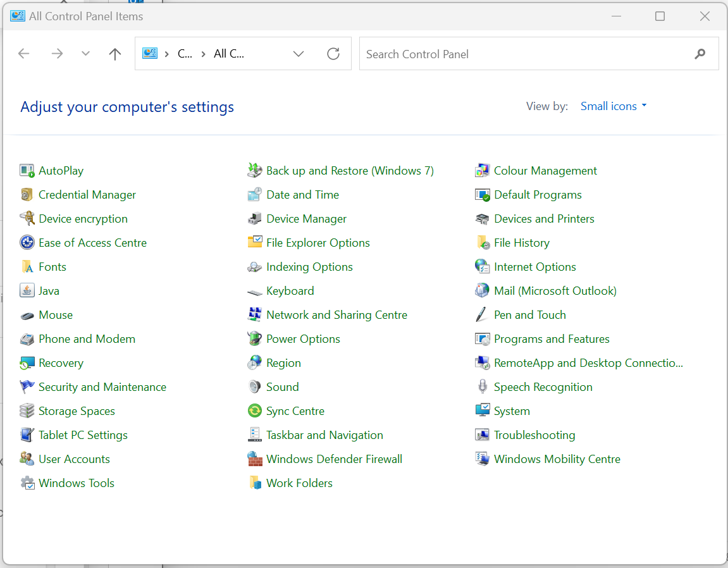Go back with the back arrow
The width and height of the screenshot is (728, 568).
pos(23,54)
